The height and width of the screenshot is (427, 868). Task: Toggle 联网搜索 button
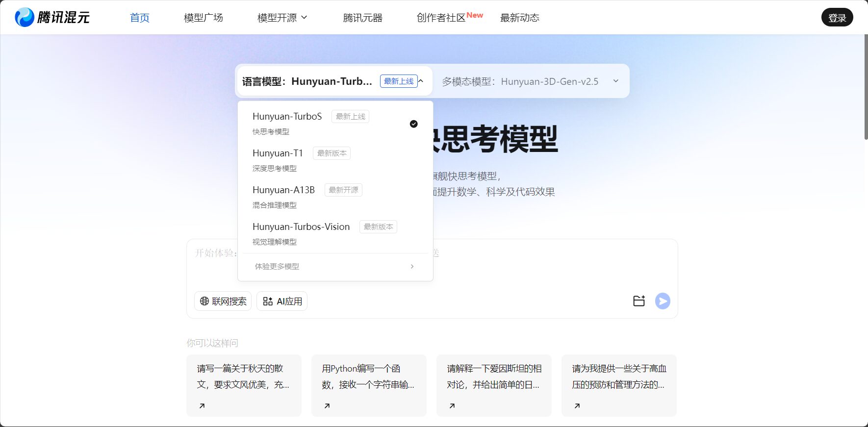tap(223, 301)
